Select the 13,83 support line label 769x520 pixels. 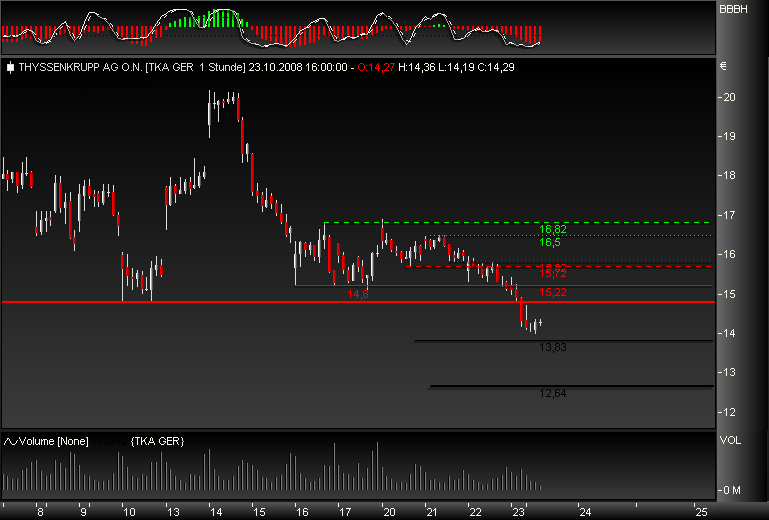click(x=552, y=347)
